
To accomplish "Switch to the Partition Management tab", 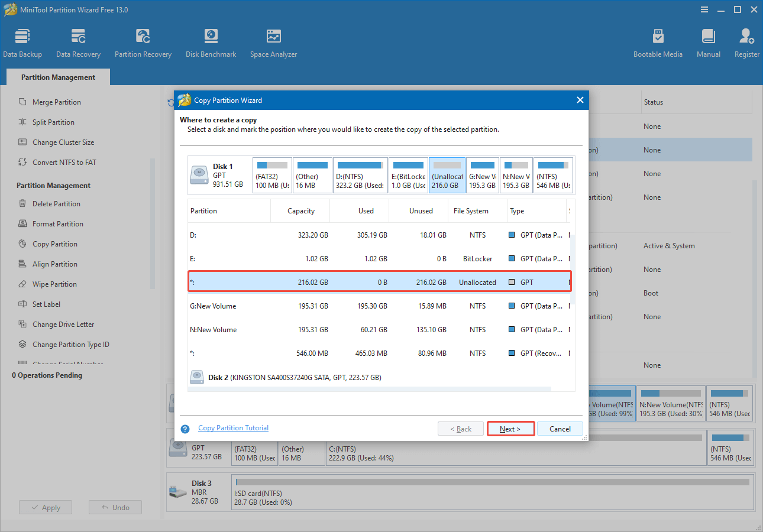I will click(x=57, y=77).
